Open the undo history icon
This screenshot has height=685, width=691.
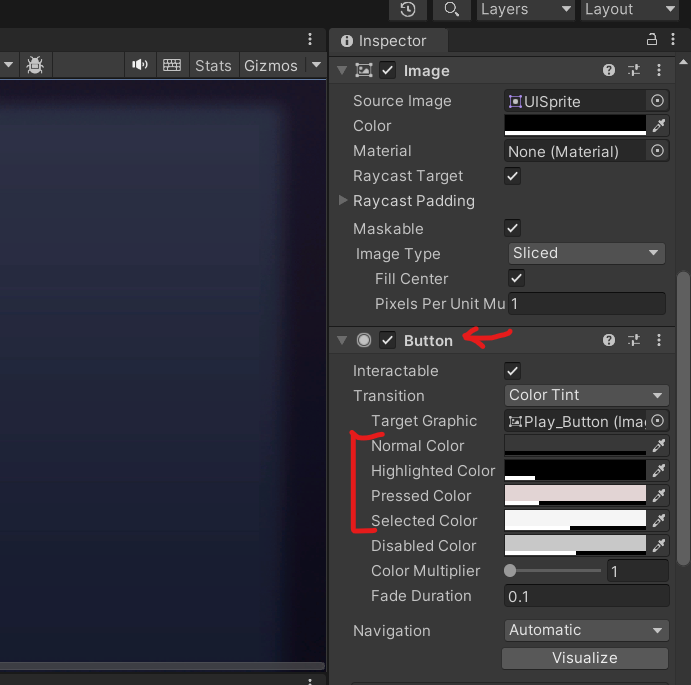[x=408, y=9]
